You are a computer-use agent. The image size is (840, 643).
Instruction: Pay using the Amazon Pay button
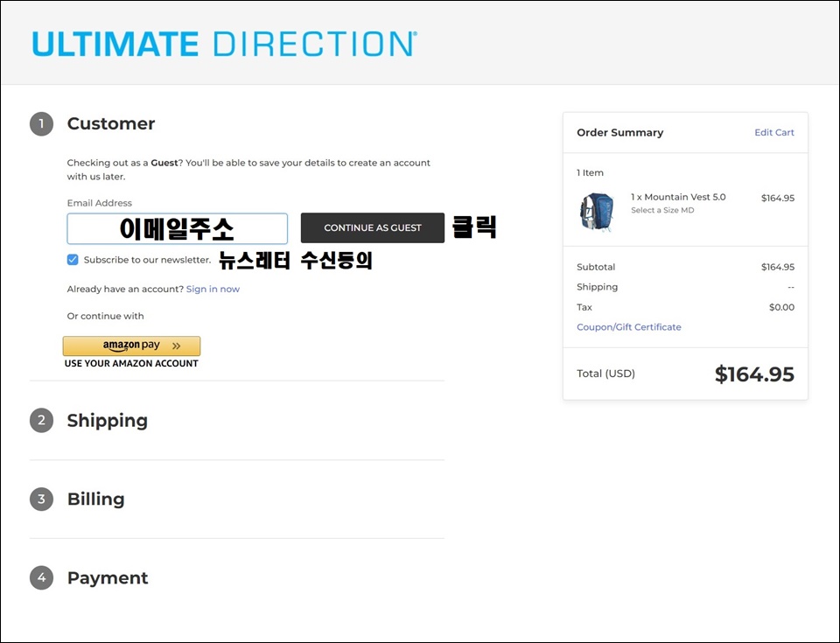coord(132,346)
